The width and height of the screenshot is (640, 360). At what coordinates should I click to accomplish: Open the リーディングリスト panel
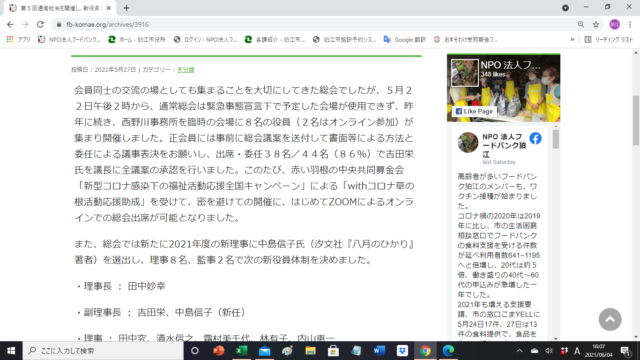[609, 40]
